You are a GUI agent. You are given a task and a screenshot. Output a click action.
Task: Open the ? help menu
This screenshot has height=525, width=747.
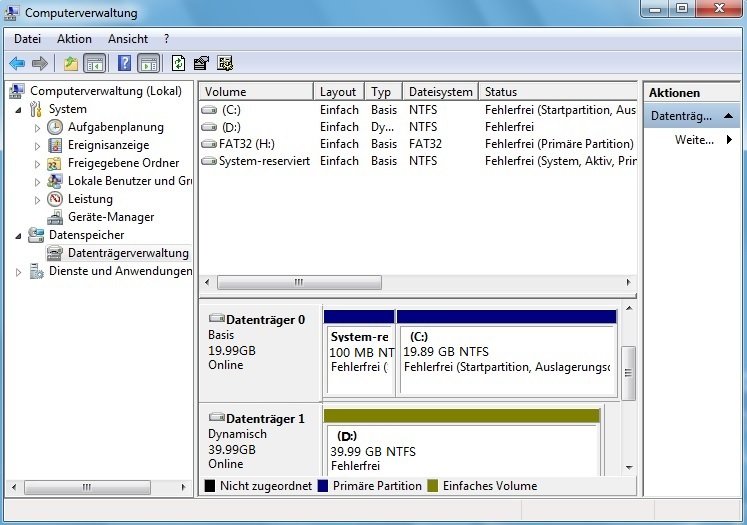[x=166, y=39]
